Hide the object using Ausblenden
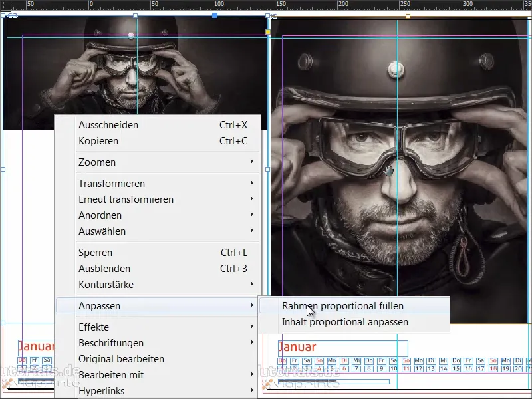Screen dimensions: 532x399 tap(104, 269)
